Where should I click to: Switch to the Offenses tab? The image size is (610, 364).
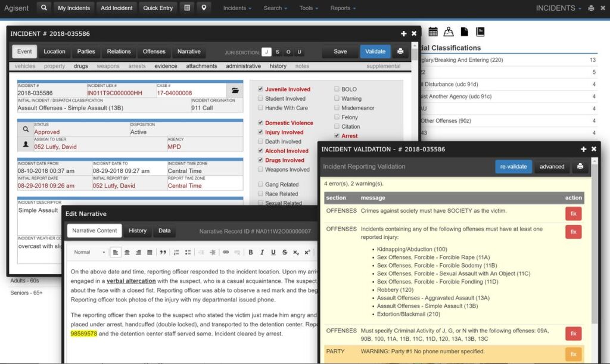(154, 52)
